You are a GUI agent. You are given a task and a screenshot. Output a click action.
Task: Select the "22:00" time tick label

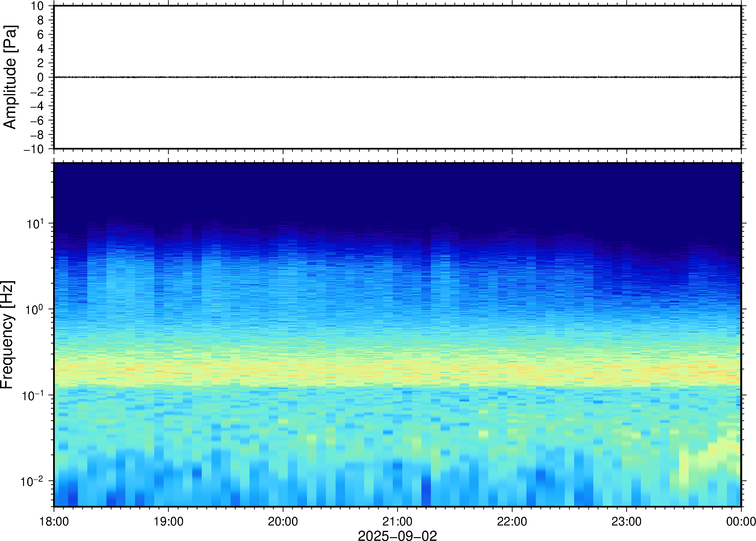click(x=512, y=521)
